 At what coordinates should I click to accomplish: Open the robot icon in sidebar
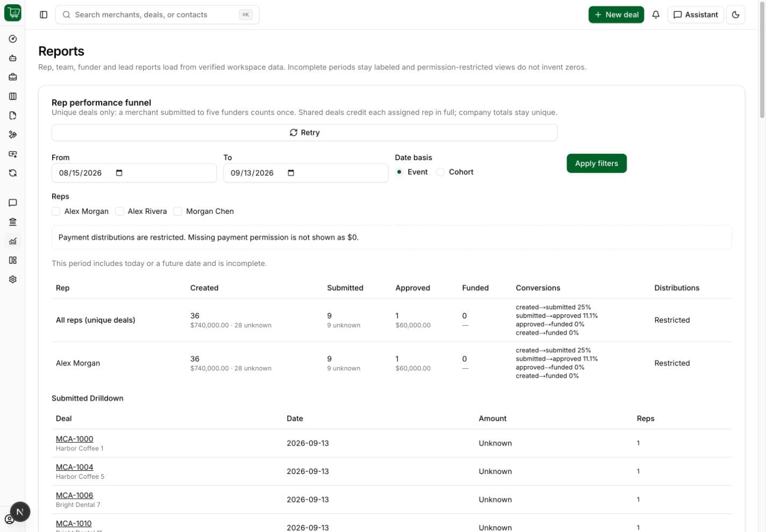click(13, 58)
